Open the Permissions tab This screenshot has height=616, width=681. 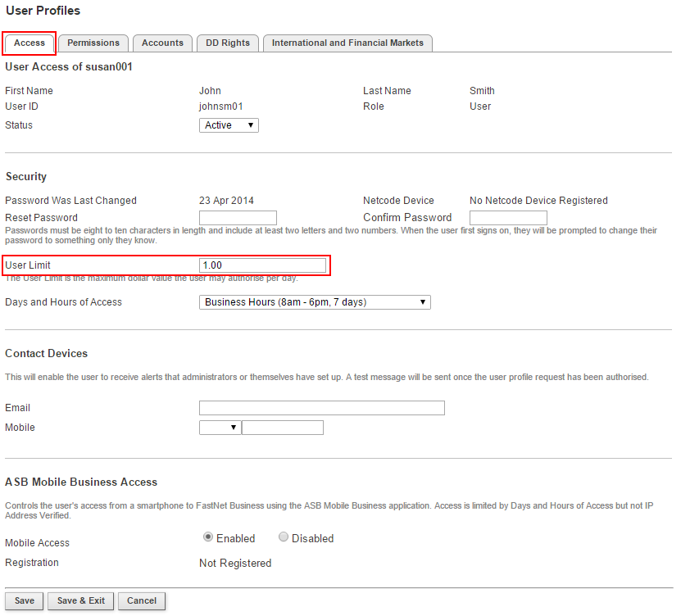(93, 43)
